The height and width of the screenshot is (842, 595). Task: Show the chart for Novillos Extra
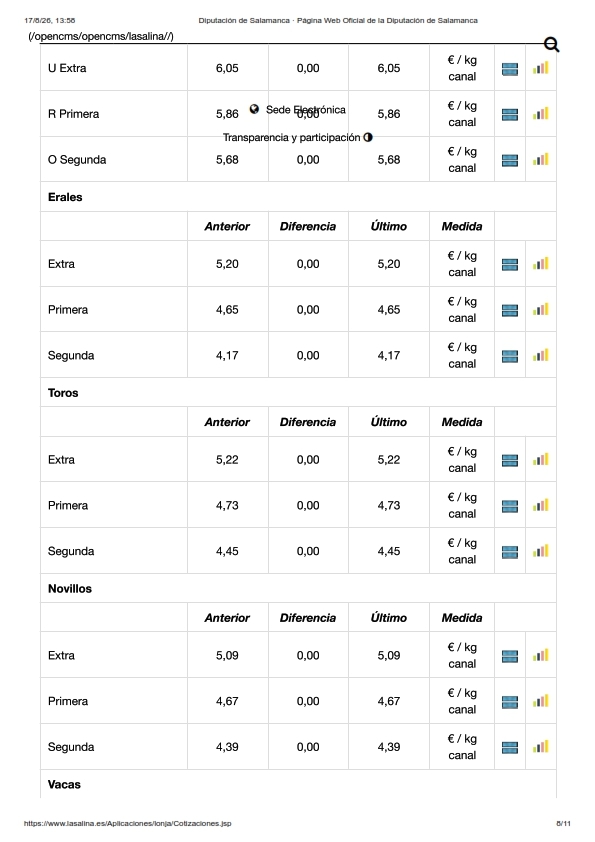pos(541,655)
